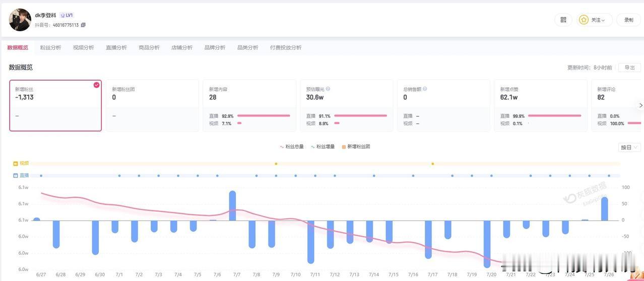Screen dimensions: 644x281
Task: Click the yellow star follow icon
Action: (x=584, y=20)
